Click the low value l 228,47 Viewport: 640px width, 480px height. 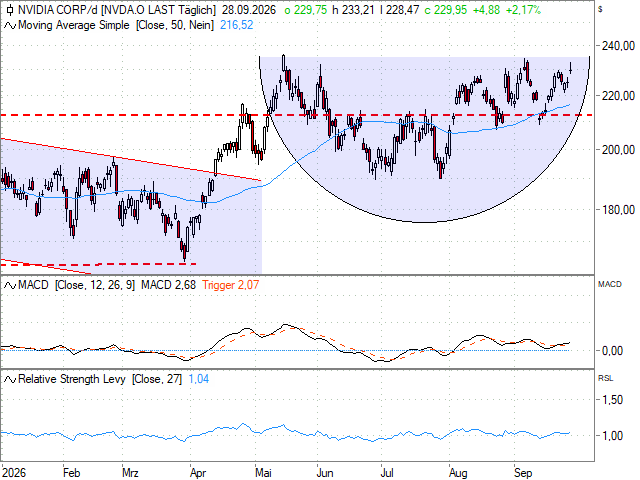coord(399,10)
